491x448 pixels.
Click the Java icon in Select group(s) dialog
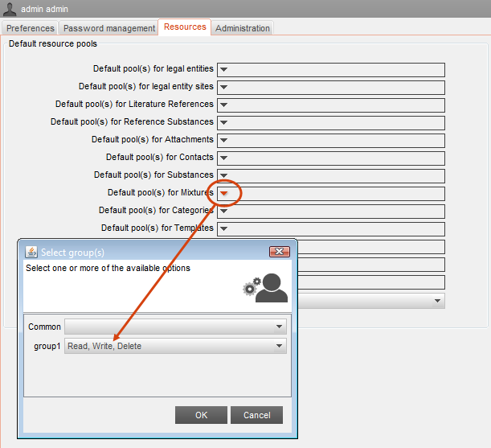pyautogui.click(x=31, y=252)
